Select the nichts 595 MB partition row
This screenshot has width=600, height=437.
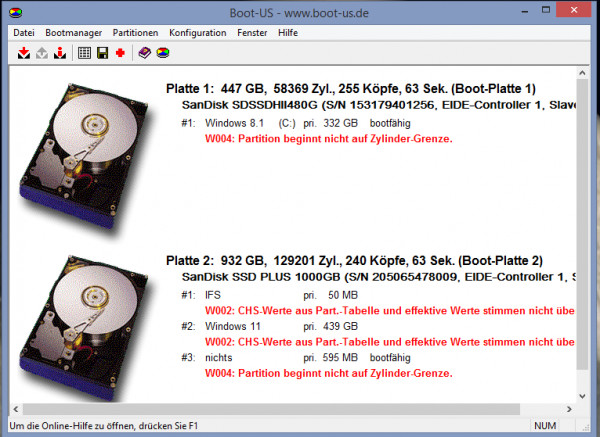pyautogui.click(x=296, y=358)
